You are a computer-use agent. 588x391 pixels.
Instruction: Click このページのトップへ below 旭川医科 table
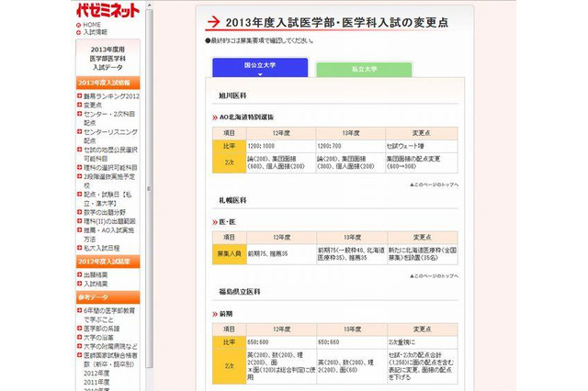(x=435, y=184)
